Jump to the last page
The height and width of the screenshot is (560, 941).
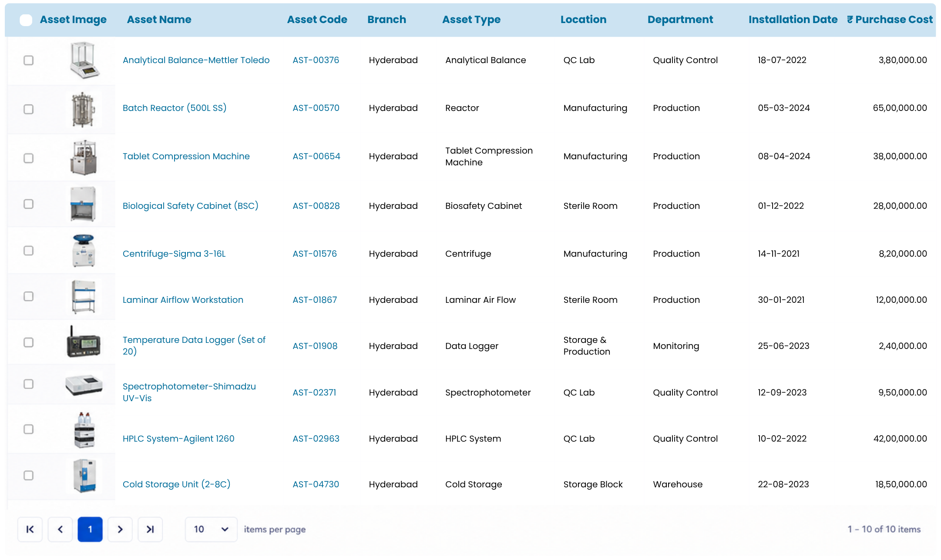[x=150, y=529]
